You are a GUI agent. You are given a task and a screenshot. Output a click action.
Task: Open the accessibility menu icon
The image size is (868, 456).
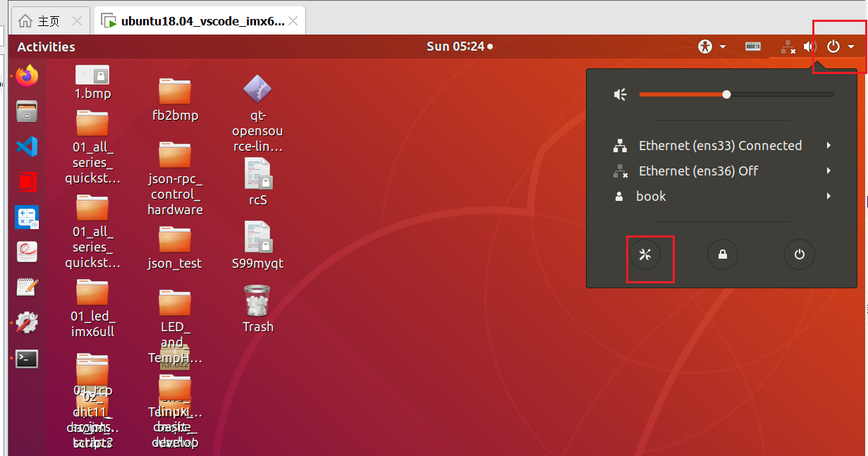(705, 47)
